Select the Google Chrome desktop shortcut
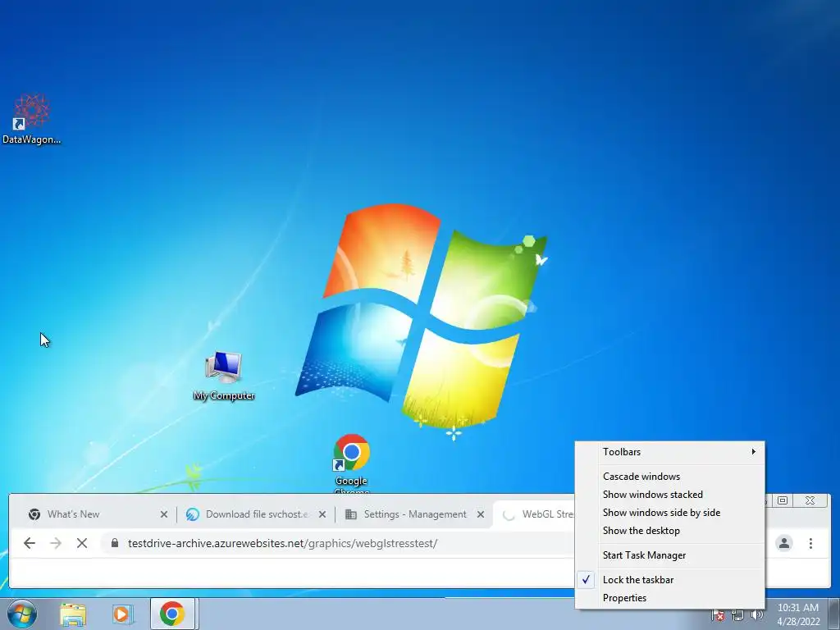This screenshot has width=840, height=630. point(351,463)
